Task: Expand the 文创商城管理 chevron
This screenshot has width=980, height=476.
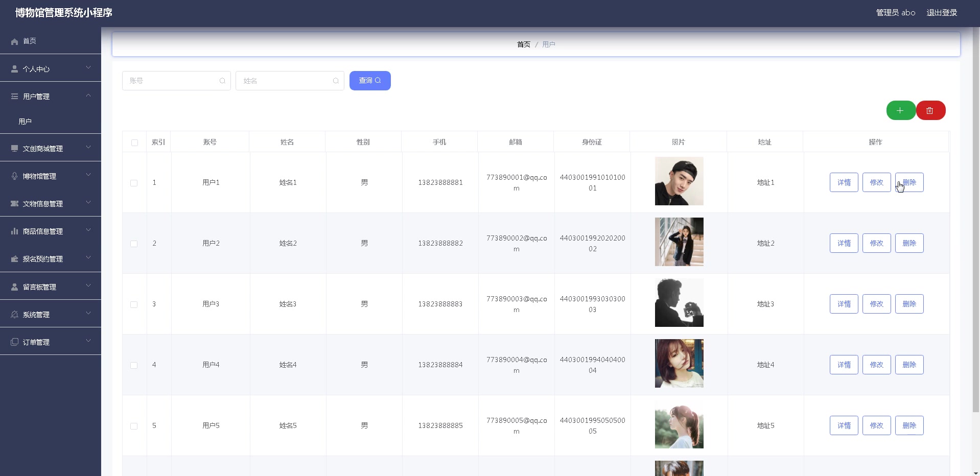Action: click(x=88, y=148)
